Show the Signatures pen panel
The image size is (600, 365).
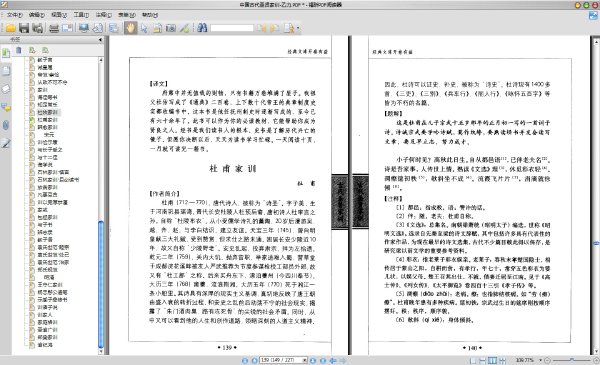(6, 143)
